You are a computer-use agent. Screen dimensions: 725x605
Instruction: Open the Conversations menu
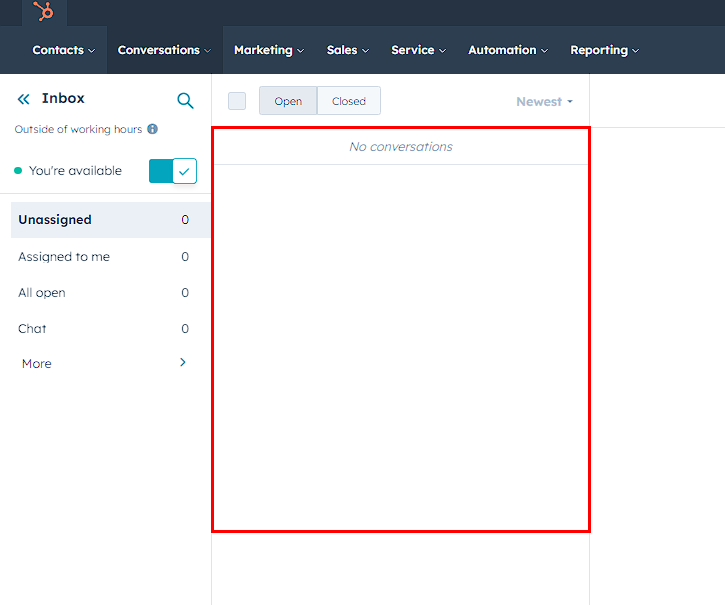coord(164,50)
